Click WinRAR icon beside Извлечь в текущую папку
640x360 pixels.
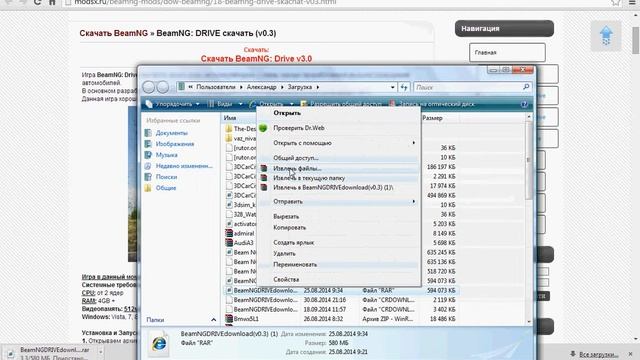[264, 178]
